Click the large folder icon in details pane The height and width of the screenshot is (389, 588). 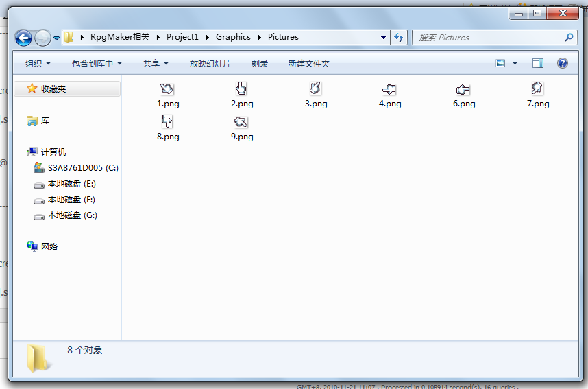pyautogui.click(x=37, y=359)
